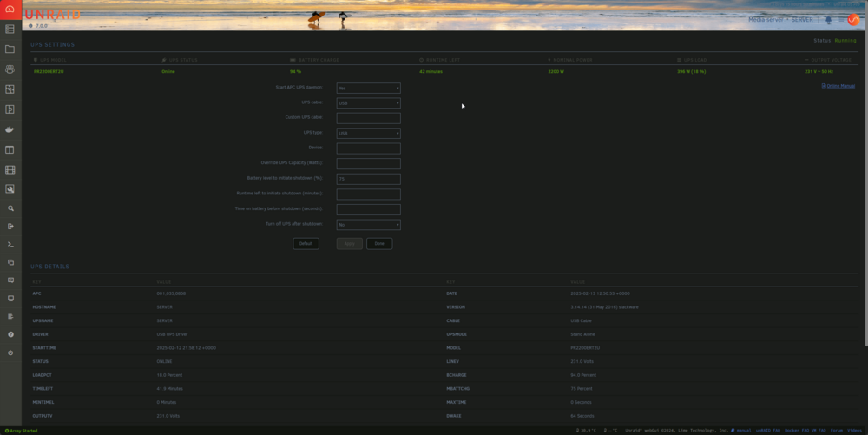Click the HOSTNAME key in UPS details
The width and height of the screenshot is (868, 435).
tap(44, 307)
